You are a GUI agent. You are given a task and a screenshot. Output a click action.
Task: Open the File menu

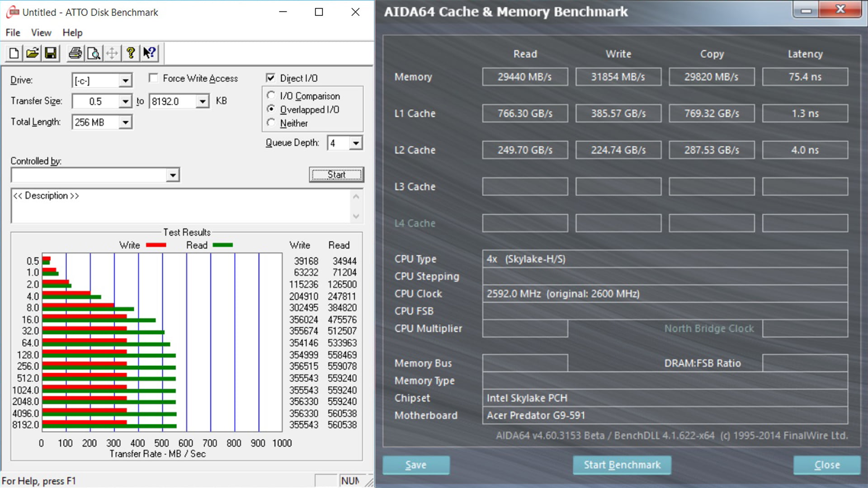pyautogui.click(x=13, y=33)
